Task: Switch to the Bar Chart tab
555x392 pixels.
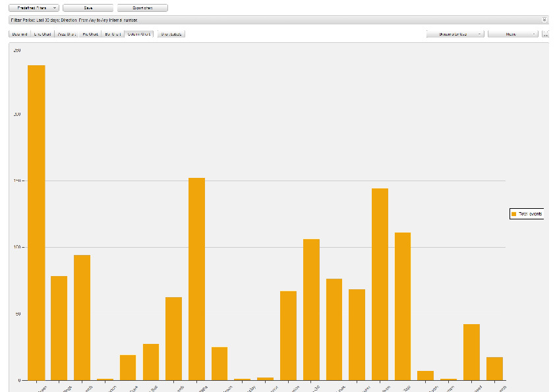Action: pyautogui.click(x=113, y=34)
